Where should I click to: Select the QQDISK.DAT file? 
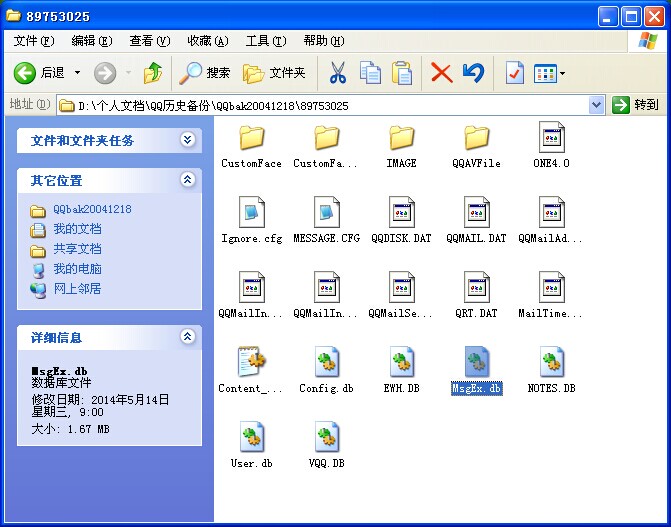pyautogui.click(x=401, y=220)
